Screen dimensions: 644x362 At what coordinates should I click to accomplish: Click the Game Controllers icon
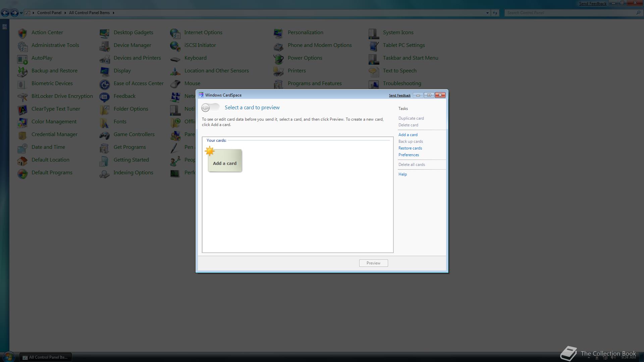pos(104,135)
